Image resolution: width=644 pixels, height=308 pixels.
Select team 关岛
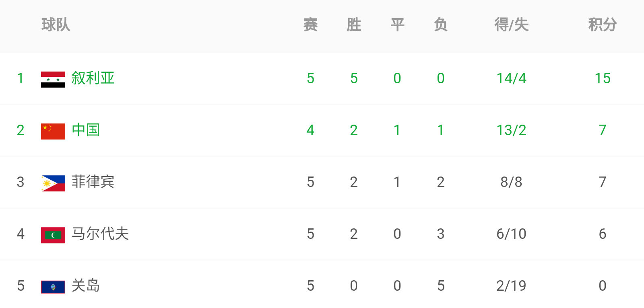[86, 285]
